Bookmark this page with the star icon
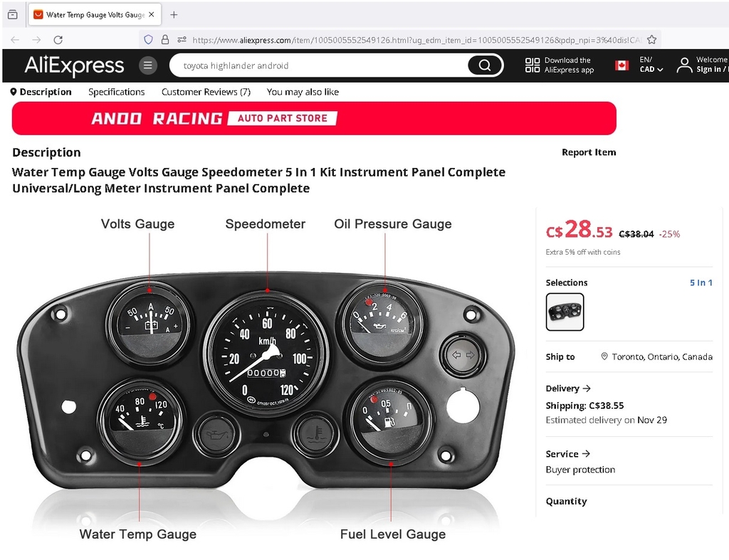The width and height of the screenshot is (729, 560). click(652, 40)
